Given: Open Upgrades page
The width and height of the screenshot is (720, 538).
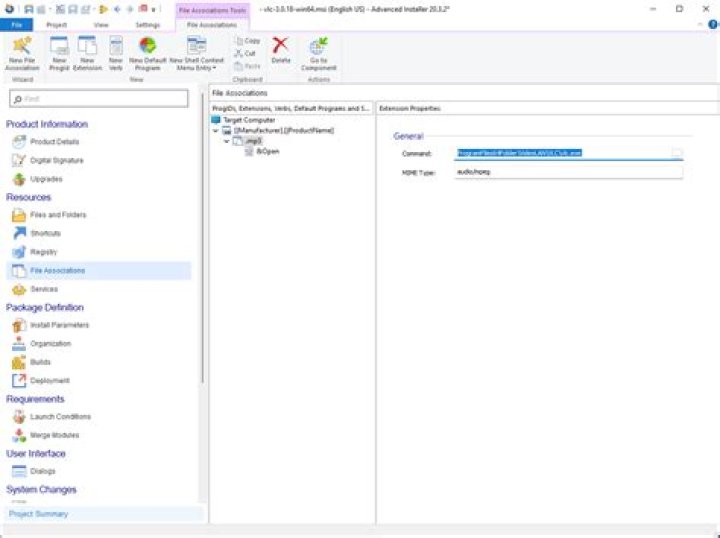Looking at the screenshot, I should click(x=46, y=179).
